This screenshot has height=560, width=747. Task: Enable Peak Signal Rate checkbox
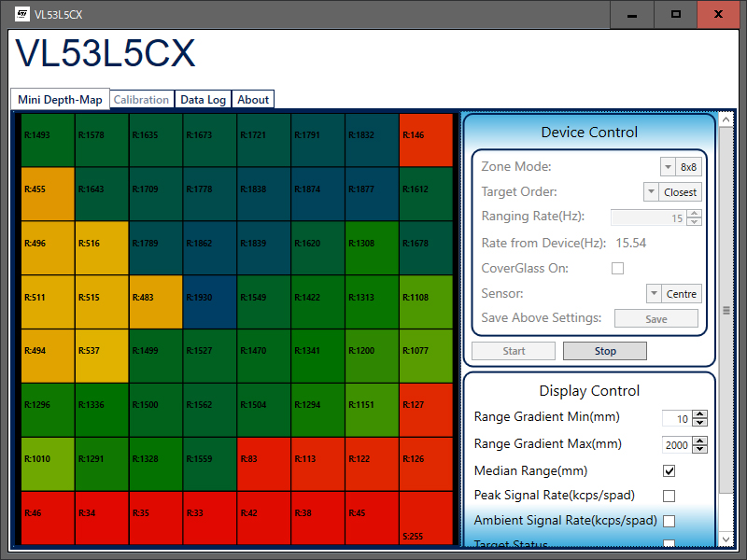pos(669,496)
